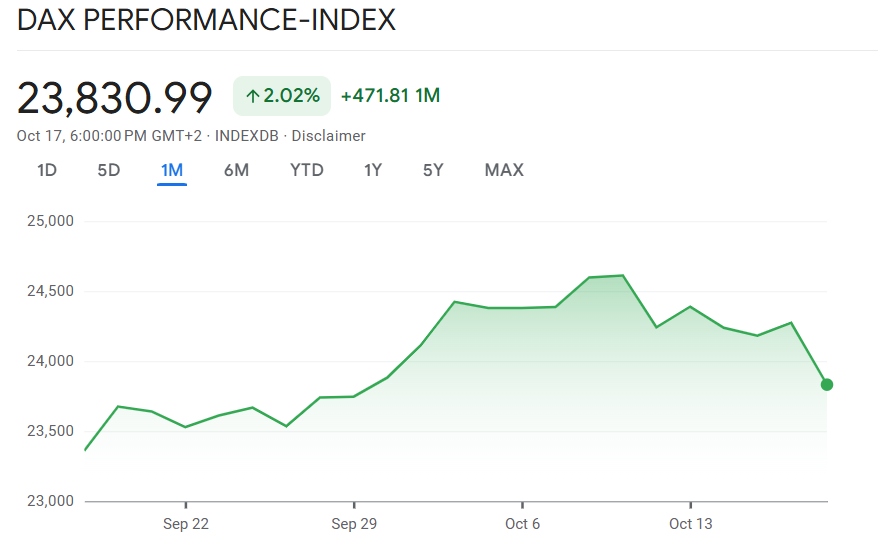The width and height of the screenshot is (878, 548).
Task: Select the 1D time range tab
Action: [x=47, y=170]
